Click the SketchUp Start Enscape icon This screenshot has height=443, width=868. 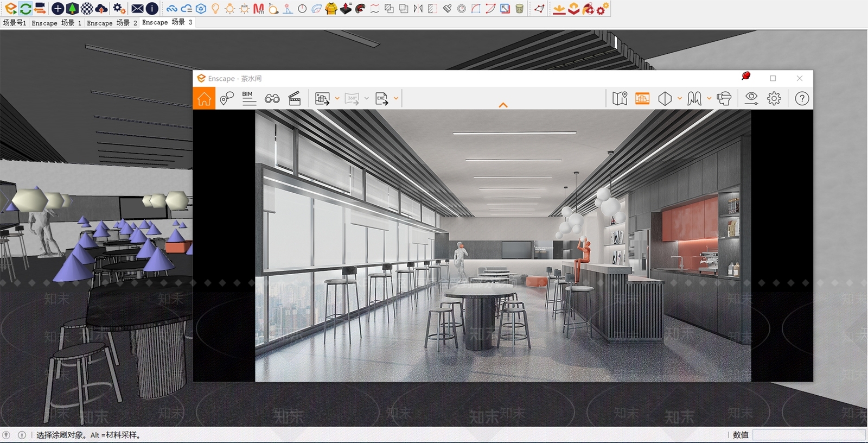pos(10,8)
